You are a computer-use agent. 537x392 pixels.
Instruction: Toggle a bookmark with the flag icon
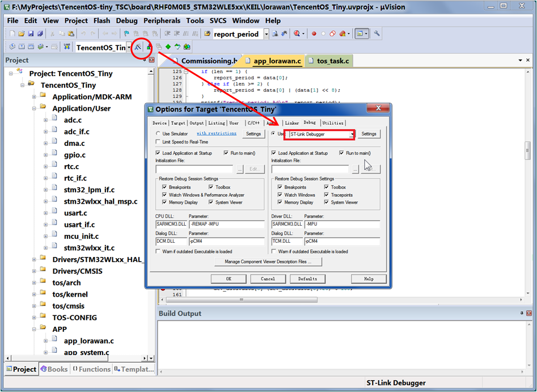[126, 33]
